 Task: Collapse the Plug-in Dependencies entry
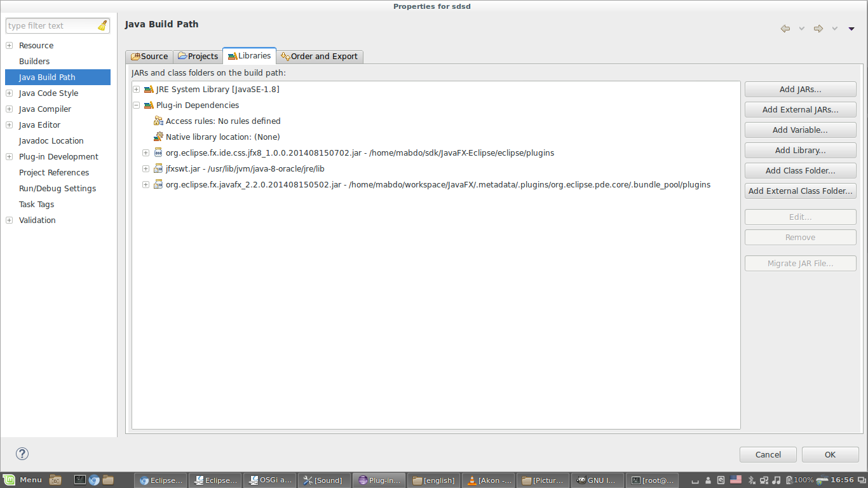136,105
